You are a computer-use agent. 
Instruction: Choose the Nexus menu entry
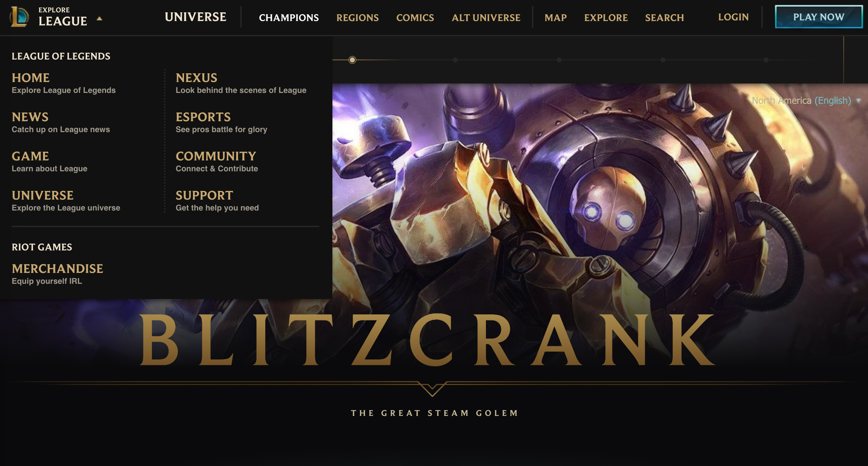(x=241, y=83)
